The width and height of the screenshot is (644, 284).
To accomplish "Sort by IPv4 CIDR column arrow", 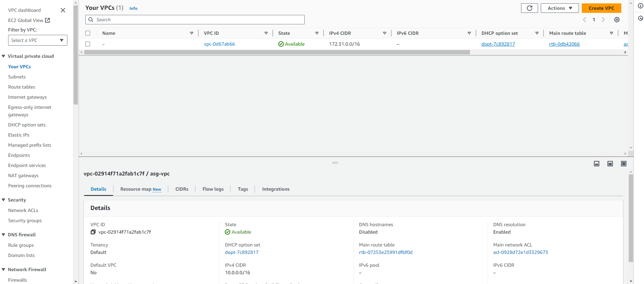I will [385, 33].
